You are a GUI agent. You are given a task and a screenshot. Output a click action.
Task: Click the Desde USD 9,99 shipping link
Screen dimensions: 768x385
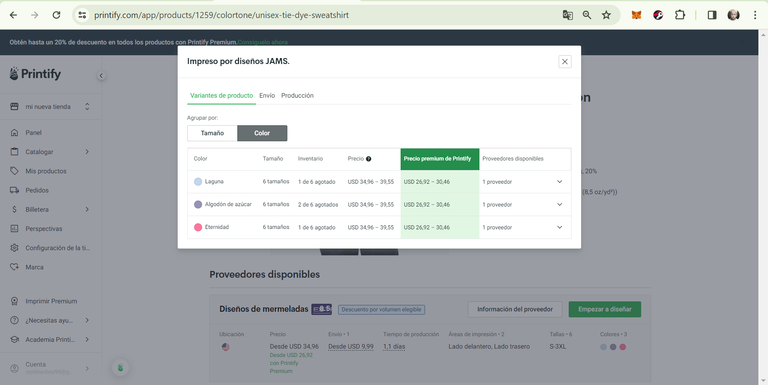tap(351, 346)
